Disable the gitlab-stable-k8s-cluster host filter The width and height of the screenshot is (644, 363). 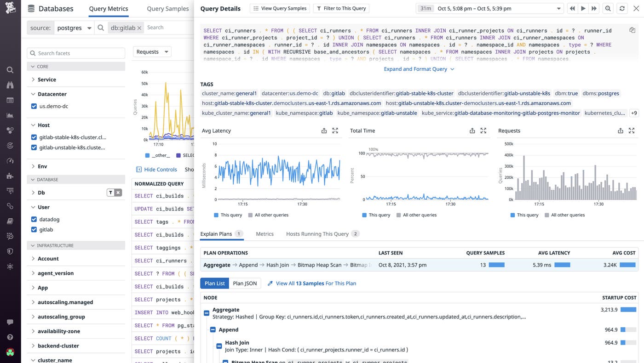tap(34, 137)
